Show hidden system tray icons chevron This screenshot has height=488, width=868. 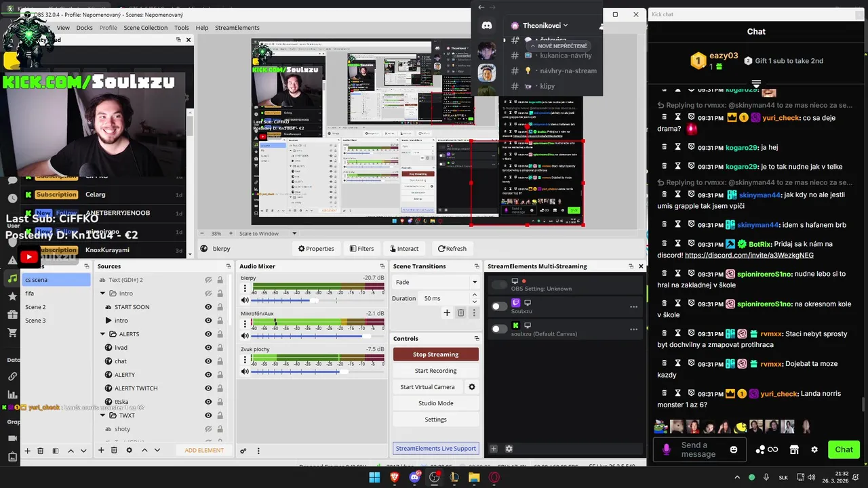[x=736, y=477]
